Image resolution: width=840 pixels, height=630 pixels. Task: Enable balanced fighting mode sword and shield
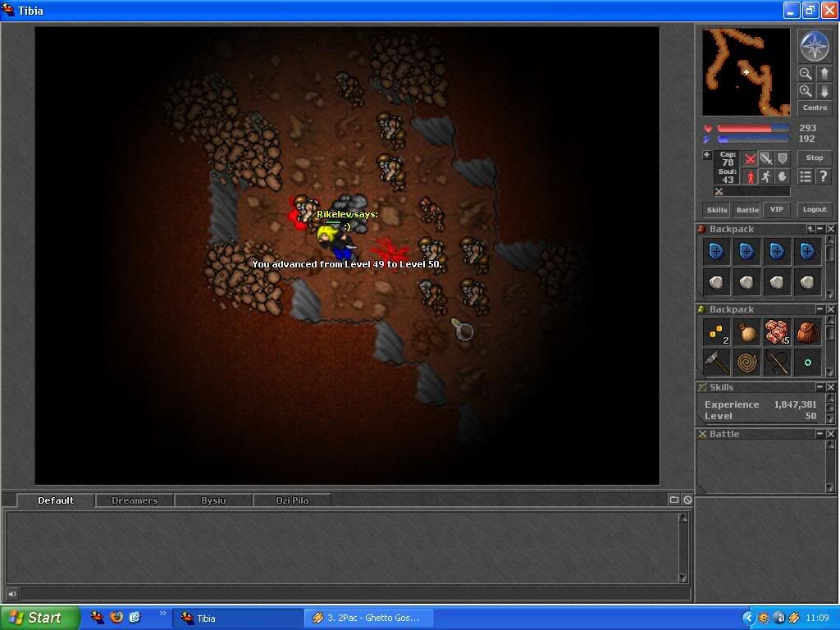click(x=766, y=159)
